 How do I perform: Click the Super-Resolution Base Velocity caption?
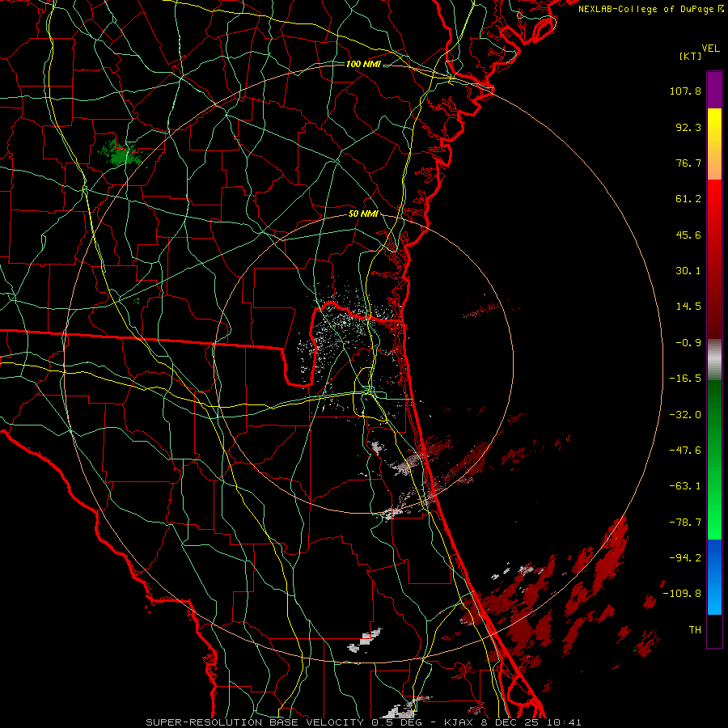[363, 722]
